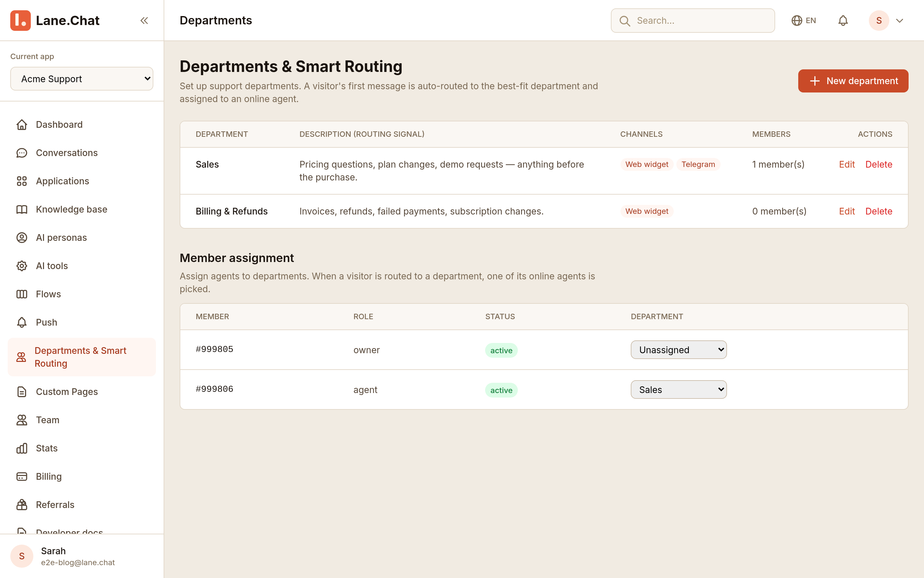Edit the Sales department
The image size is (924, 578).
[846, 164]
